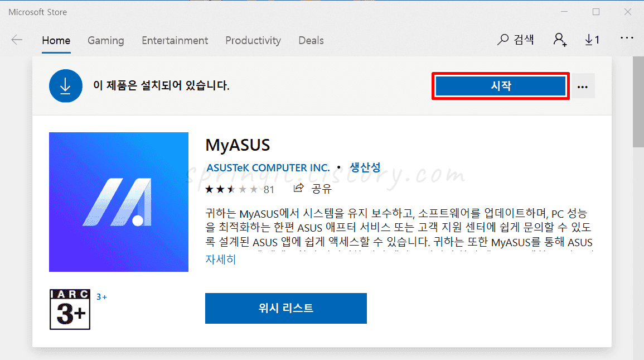
Task: Launch the app with the 시작 button
Action: coord(501,86)
